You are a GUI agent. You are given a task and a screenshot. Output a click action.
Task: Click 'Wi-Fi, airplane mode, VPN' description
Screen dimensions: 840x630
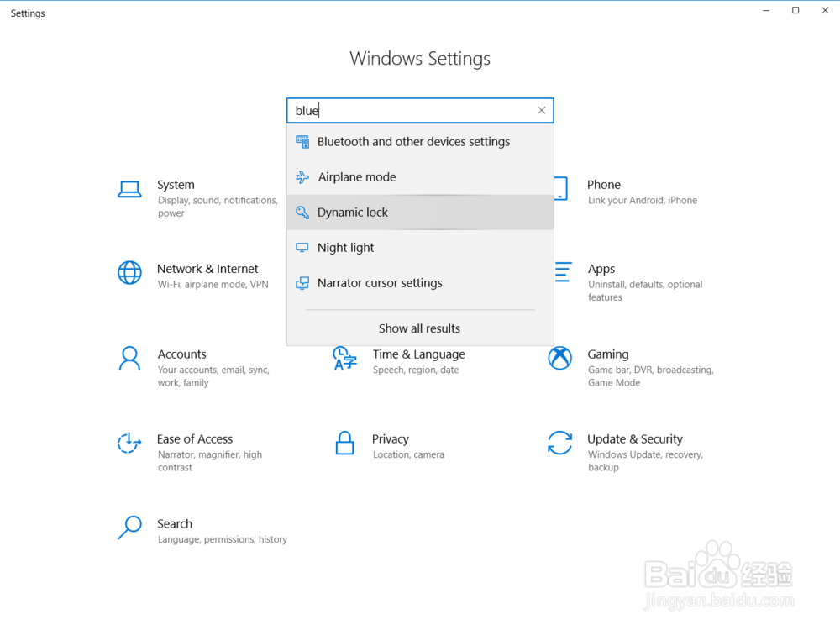pyautogui.click(x=213, y=285)
